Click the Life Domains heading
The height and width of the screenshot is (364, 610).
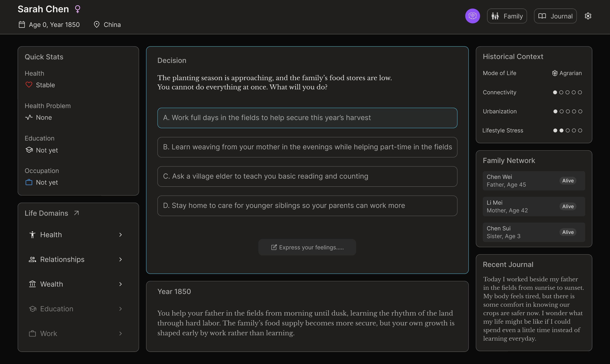click(x=46, y=213)
